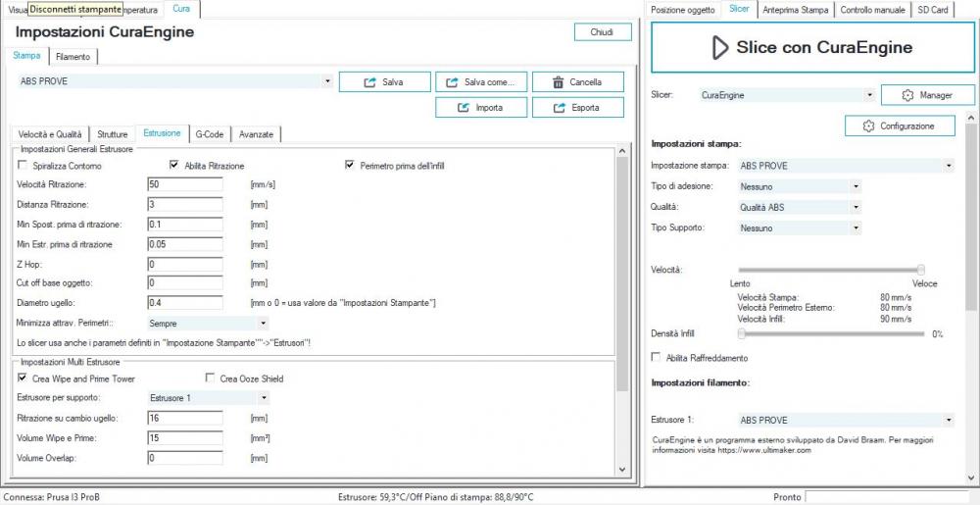The width and height of the screenshot is (980, 505).
Task: Click the Esporta arrow icon
Action: pyautogui.click(x=559, y=108)
